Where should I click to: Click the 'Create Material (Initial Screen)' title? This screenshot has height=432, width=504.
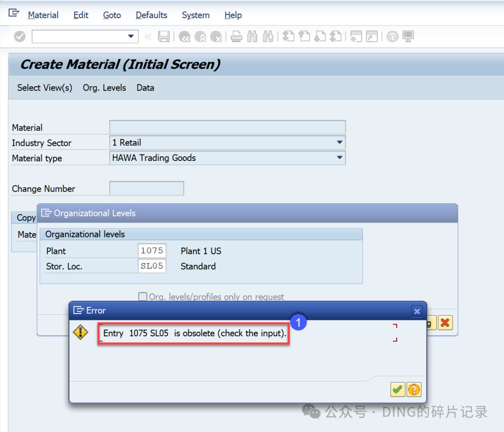coord(120,64)
